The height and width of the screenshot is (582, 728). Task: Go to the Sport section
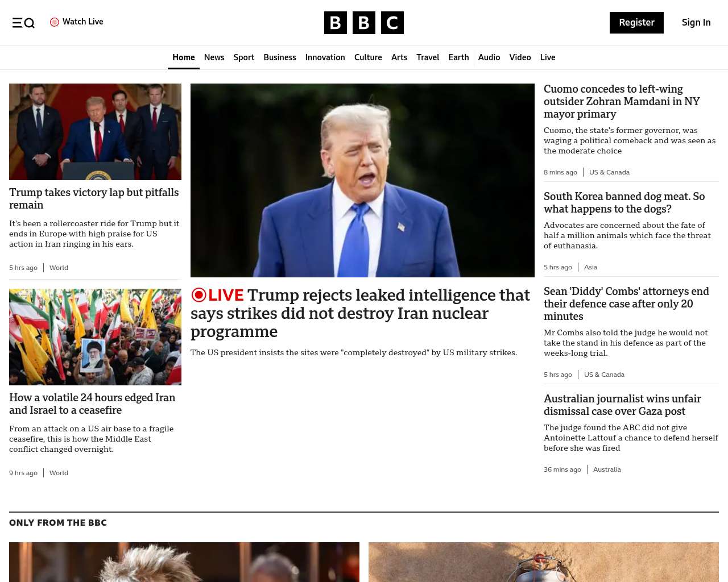(x=244, y=57)
